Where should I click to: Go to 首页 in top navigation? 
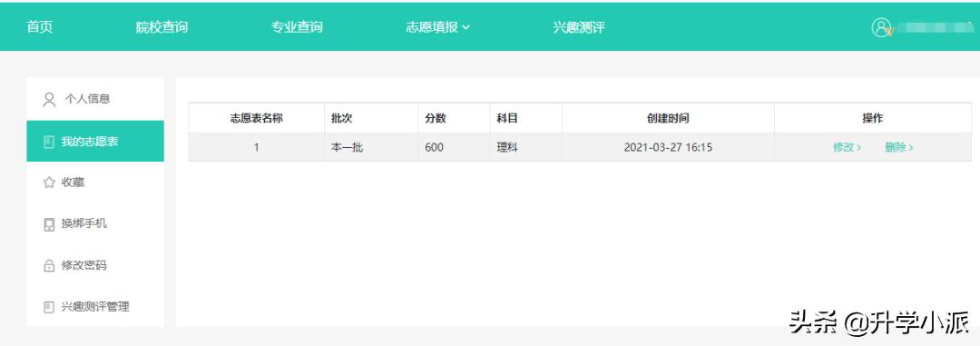pos(39,27)
